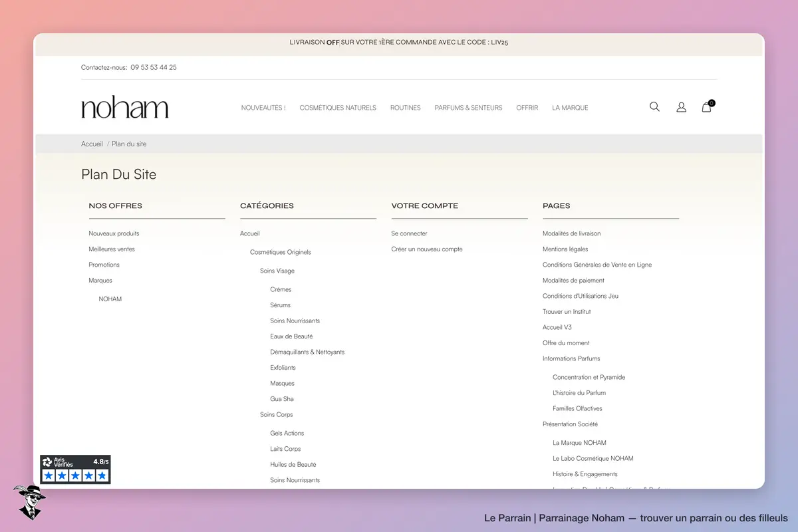Open Accueil under Catégories
The width and height of the screenshot is (798, 532).
[x=250, y=233]
